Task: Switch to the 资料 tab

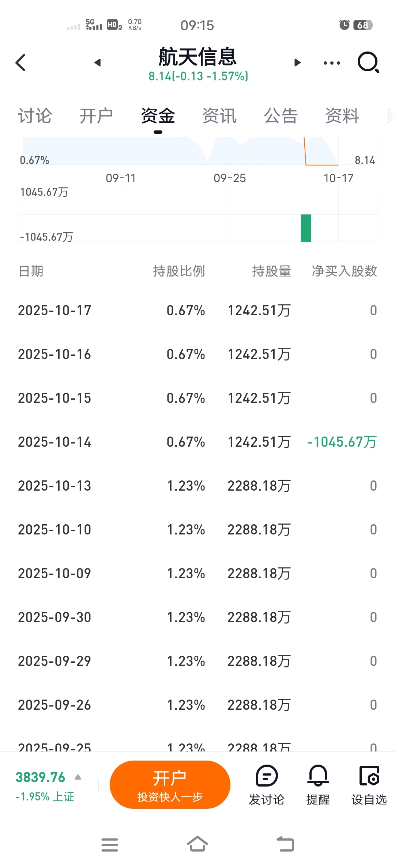Action: (342, 116)
